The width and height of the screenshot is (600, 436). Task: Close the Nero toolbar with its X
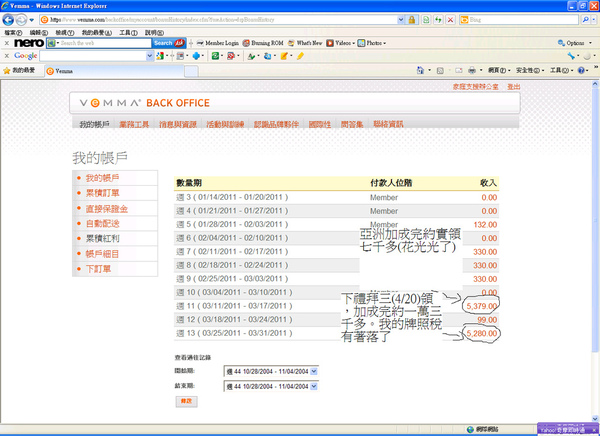click(x=7, y=43)
